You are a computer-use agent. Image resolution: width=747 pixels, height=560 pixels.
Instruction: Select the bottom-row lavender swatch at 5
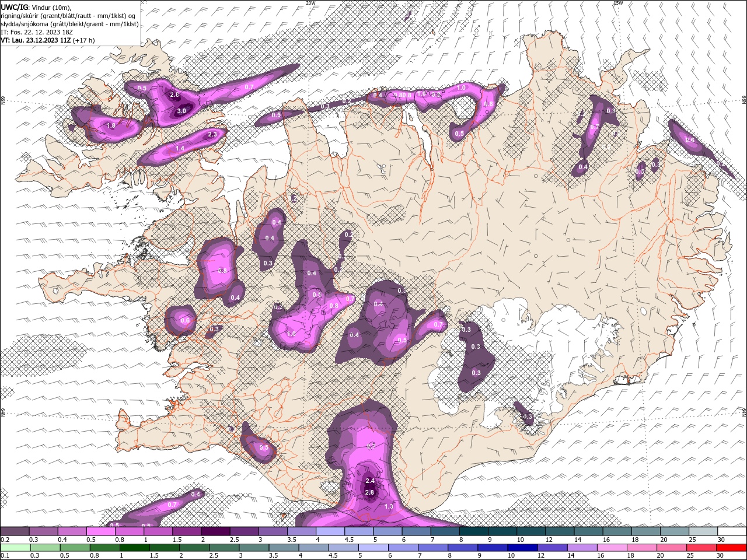[373, 548]
